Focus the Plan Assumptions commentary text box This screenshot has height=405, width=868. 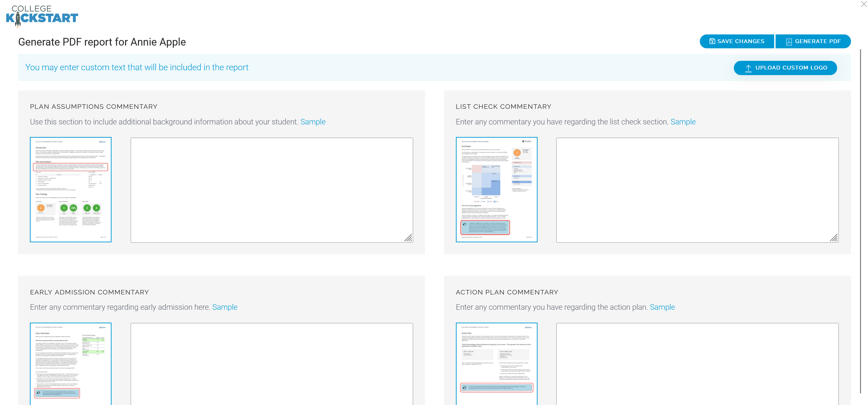271,190
